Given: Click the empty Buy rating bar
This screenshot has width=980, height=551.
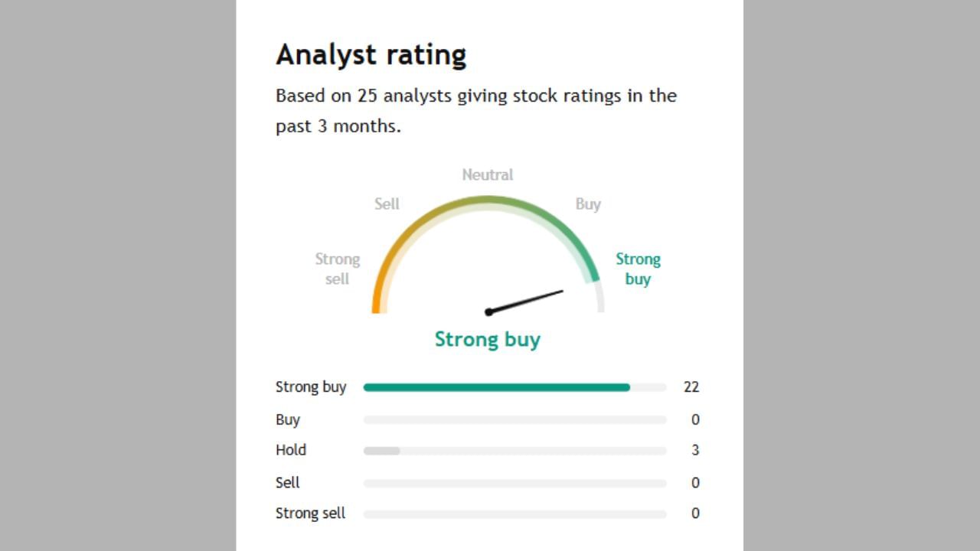Looking at the screenshot, I should [x=514, y=419].
